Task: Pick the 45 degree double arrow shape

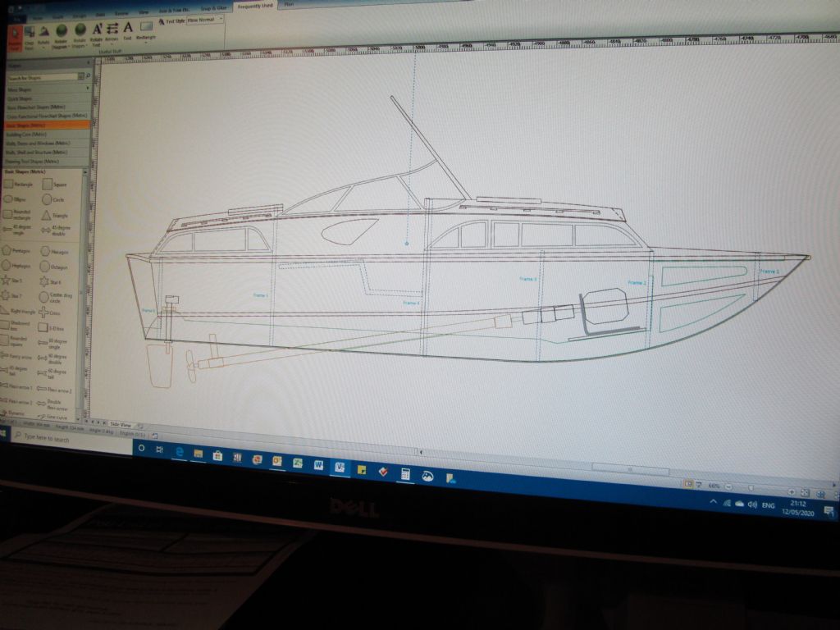Action: click(x=54, y=231)
